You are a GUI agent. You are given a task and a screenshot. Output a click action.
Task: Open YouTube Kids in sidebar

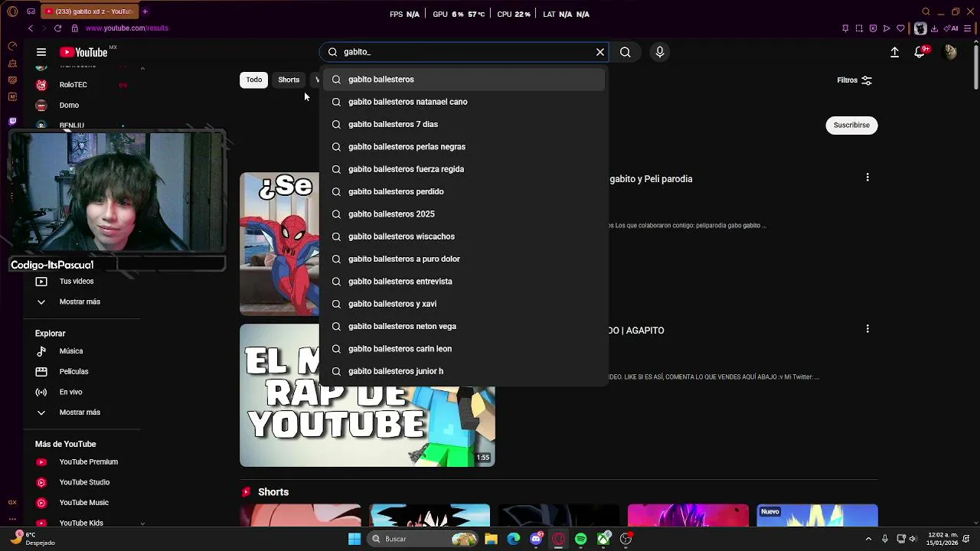[x=81, y=523]
